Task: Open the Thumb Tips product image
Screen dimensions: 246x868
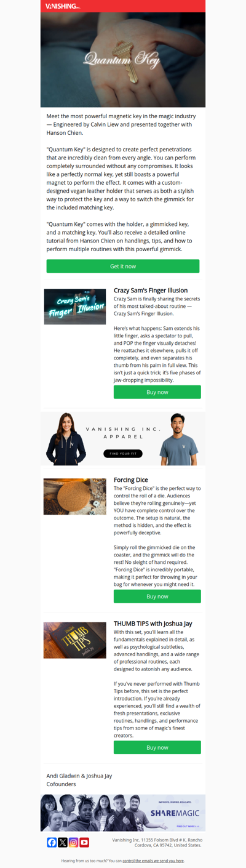Action: (x=74, y=640)
